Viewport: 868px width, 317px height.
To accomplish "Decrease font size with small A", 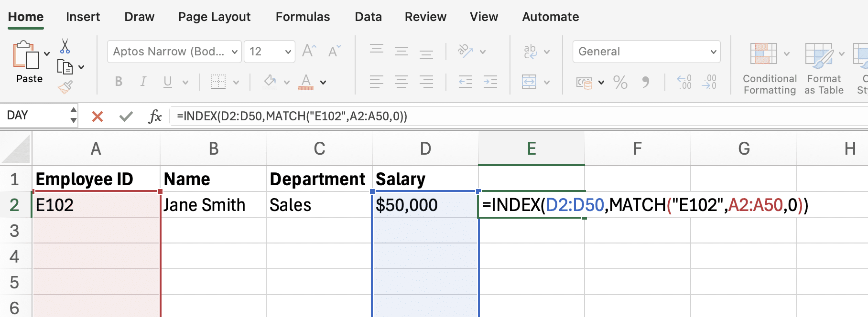I will [335, 51].
